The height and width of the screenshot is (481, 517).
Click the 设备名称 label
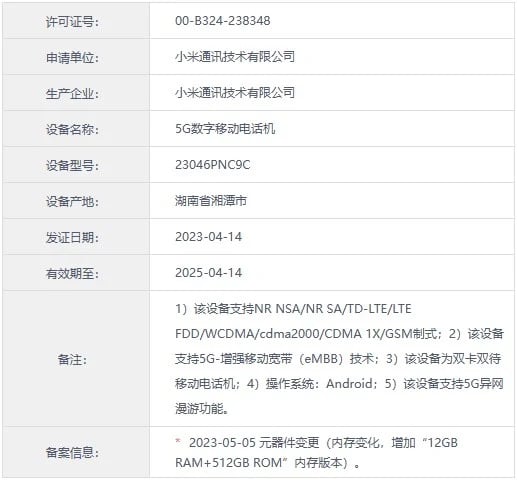pos(72,130)
